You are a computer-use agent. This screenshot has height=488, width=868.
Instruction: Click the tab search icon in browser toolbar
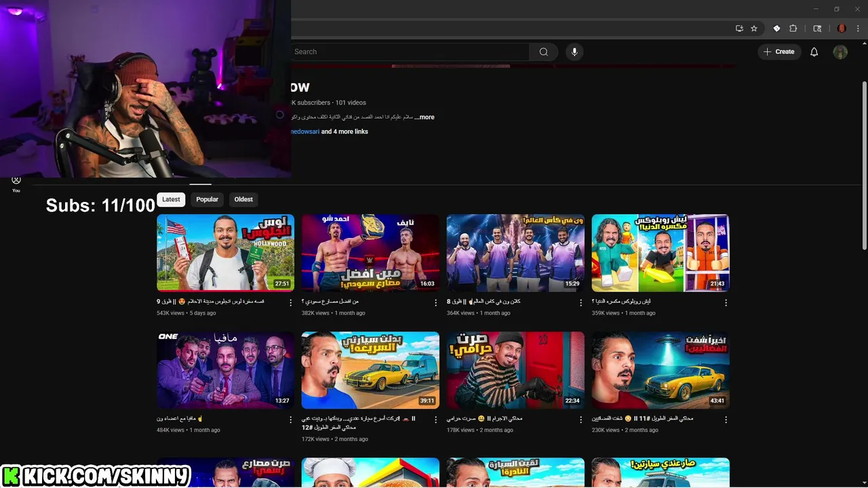click(x=817, y=28)
